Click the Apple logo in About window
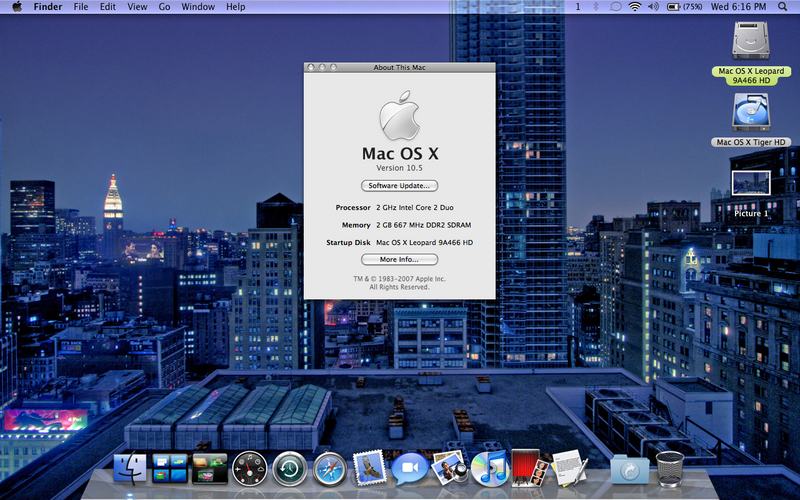 click(399, 116)
